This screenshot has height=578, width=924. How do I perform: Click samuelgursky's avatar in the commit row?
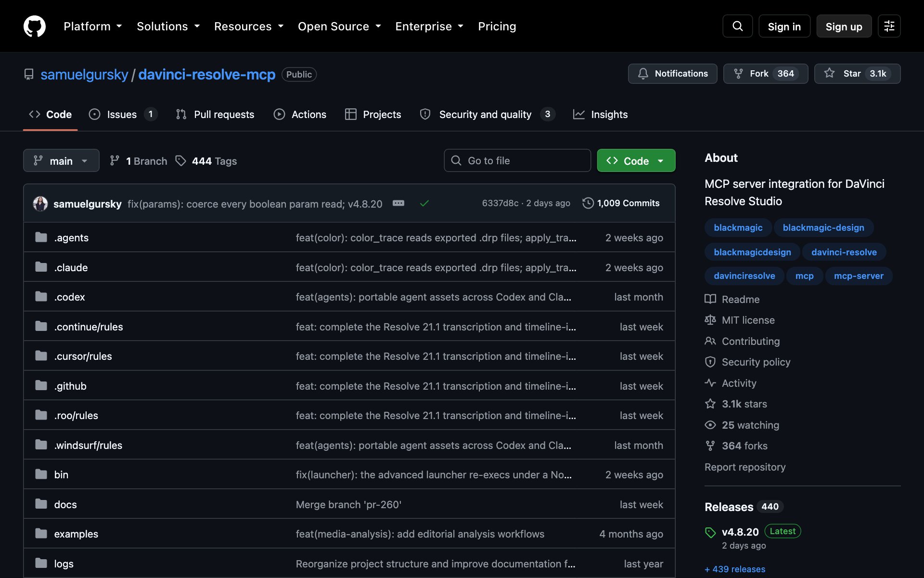click(x=40, y=203)
